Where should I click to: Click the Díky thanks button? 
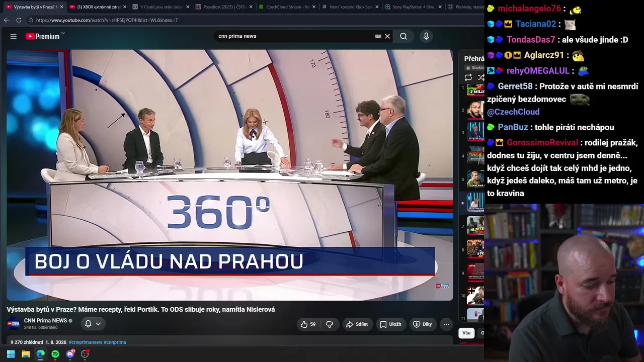pos(422,324)
